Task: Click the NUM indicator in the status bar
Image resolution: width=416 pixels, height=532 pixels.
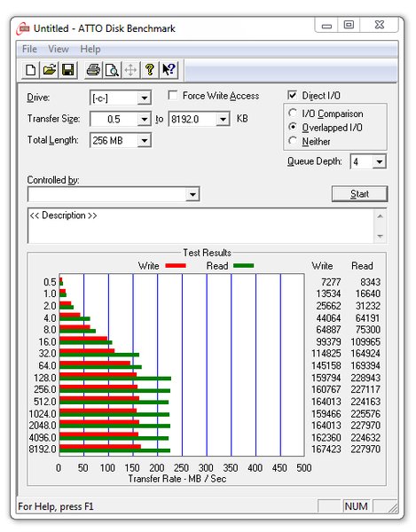Action: [x=356, y=506]
